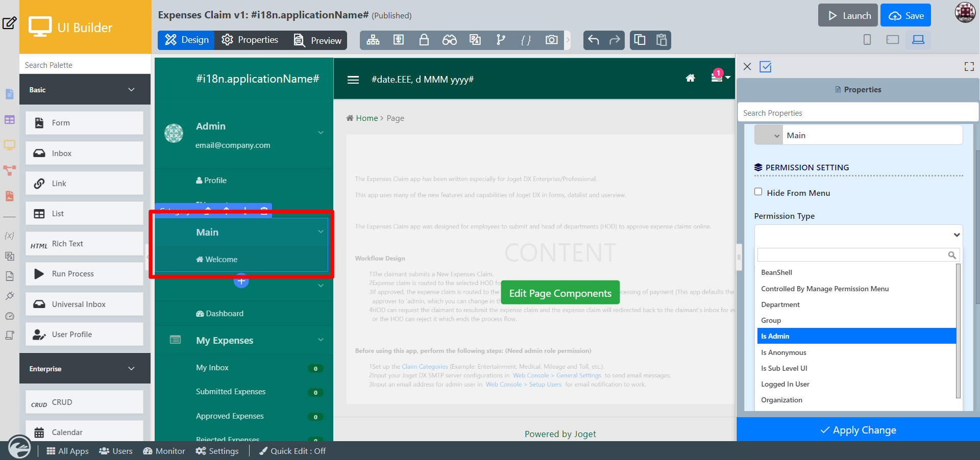Select Department permission option
Image resolution: width=980 pixels, height=460 pixels.
856,304
